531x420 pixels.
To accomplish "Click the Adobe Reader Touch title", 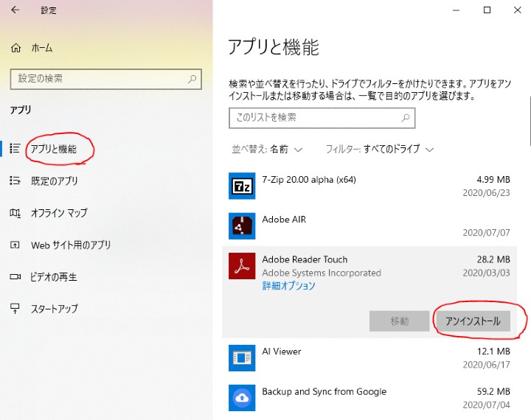I will click(305, 259).
